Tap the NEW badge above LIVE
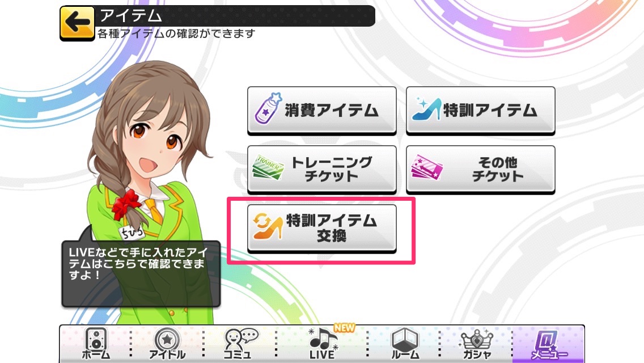 pos(344,328)
